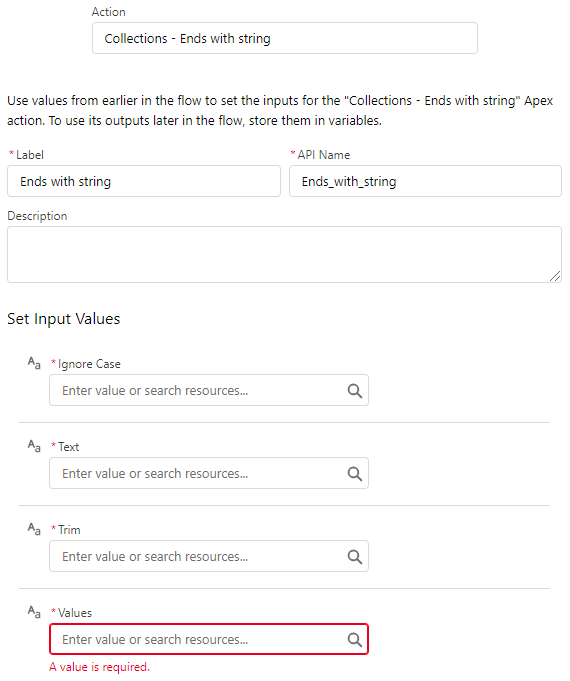
Task: Click inside the Description text area
Action: coord(285,255)
